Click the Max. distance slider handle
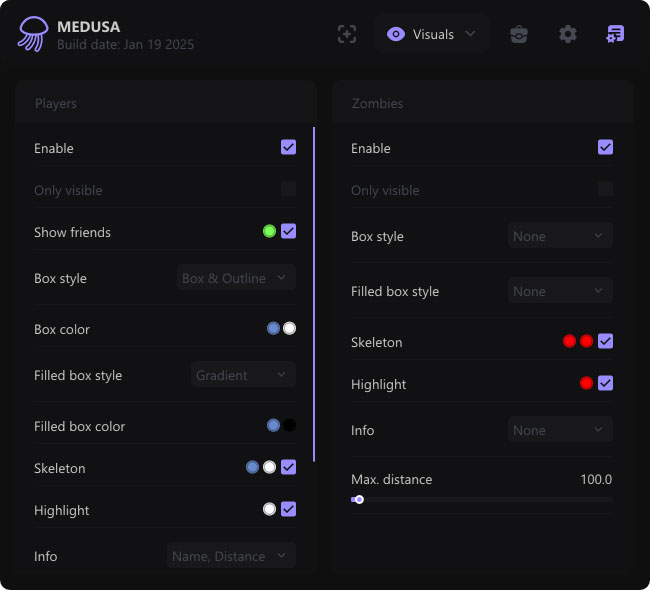 click(359, 499)
